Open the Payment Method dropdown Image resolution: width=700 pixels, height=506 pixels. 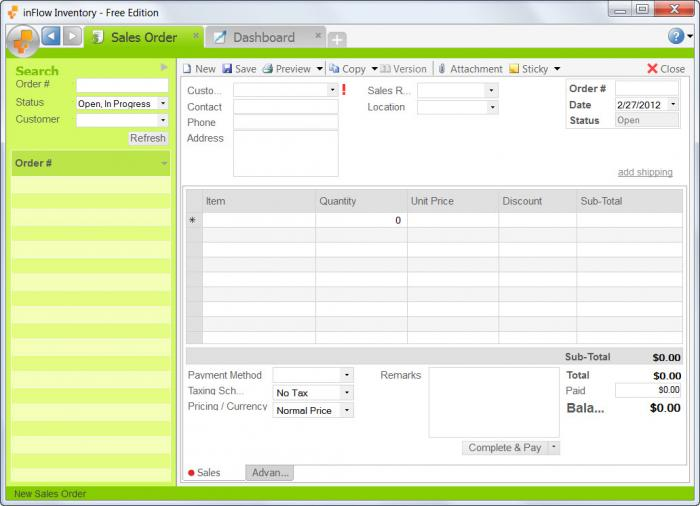[347, 375]
